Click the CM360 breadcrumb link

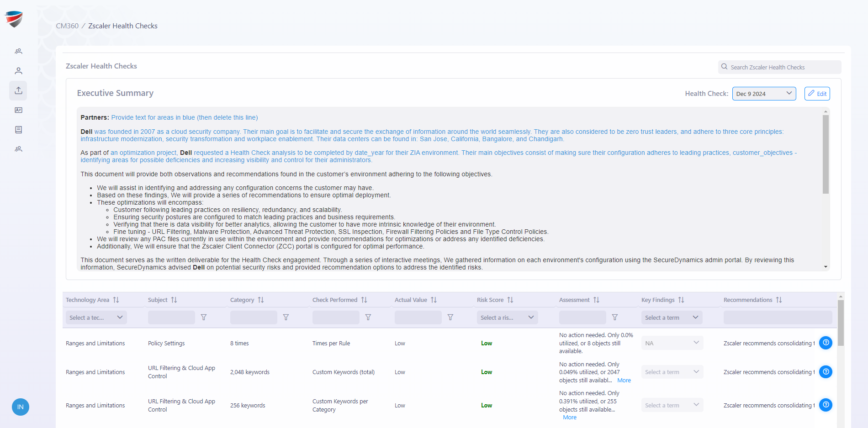coord(67,26)
